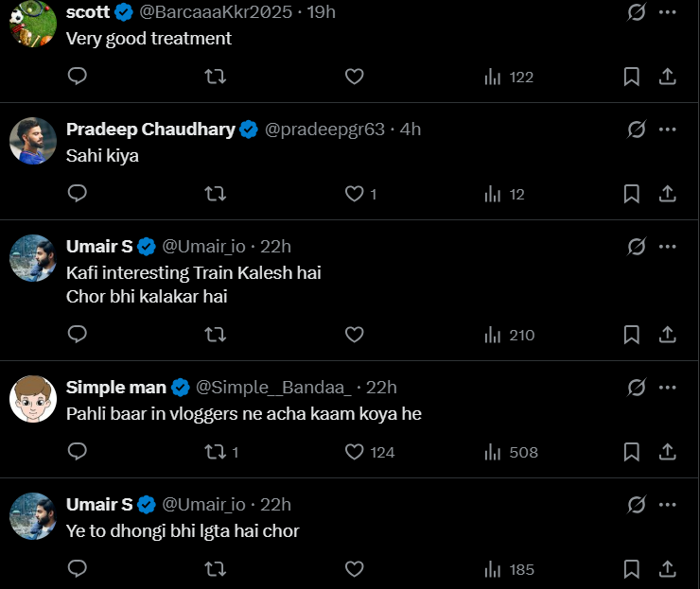Share scott's "Very good treatment" tweet
This screenshot has height=589, width=700.
coord(667,77)
